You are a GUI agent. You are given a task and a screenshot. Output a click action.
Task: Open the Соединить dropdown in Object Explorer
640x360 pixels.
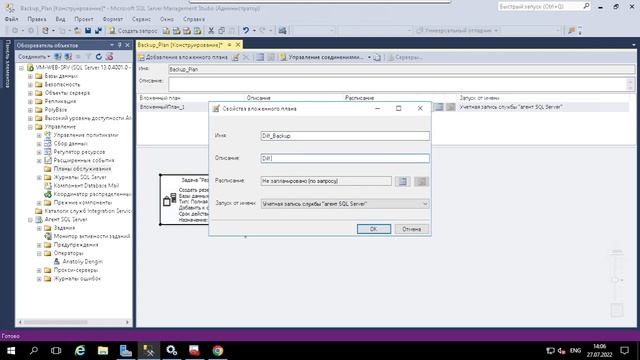[34, 57]
